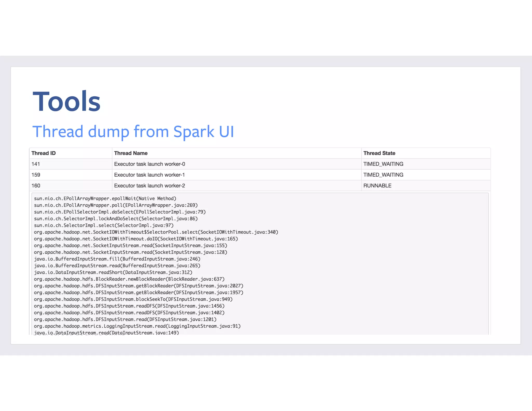Click readDFS java:1402 stack line
The height and width of the screenshot is (411, 532).
tap(129, 313)
